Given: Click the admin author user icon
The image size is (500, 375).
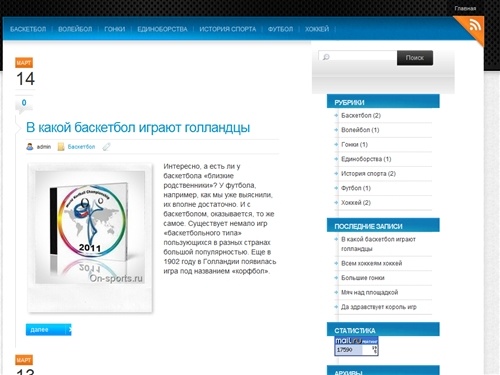Looking at the screenshot, I should point(30,147).
